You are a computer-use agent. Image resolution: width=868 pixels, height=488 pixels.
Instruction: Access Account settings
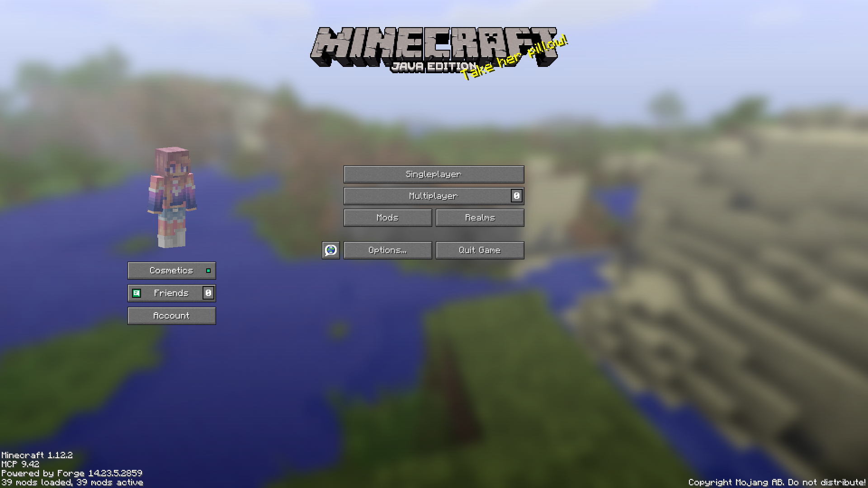pos(172,315)
